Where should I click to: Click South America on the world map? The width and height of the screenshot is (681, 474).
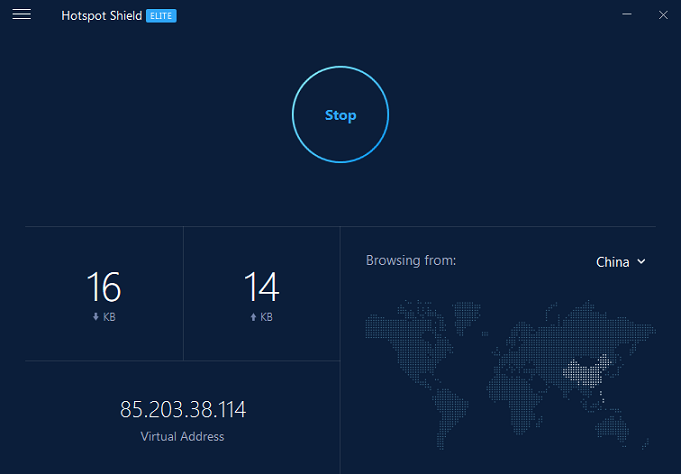tap(450, 413)
